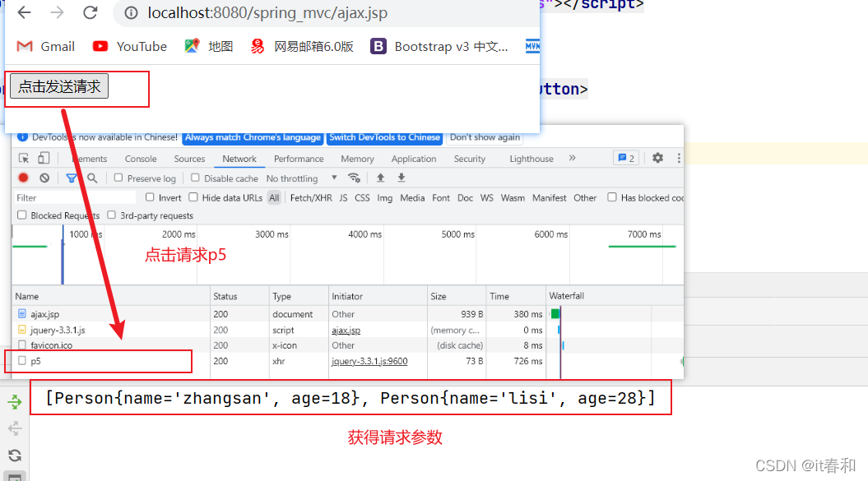Filter by Img requests
Image resolution: width=868 pixels, height=481 pixels.
point(385,197)
